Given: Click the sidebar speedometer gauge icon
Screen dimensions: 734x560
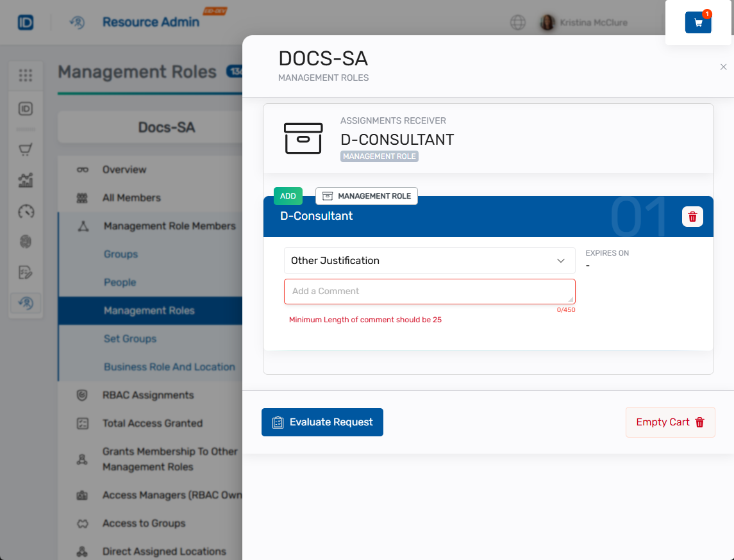Looking at the screenshot, I should coord(26,211).
